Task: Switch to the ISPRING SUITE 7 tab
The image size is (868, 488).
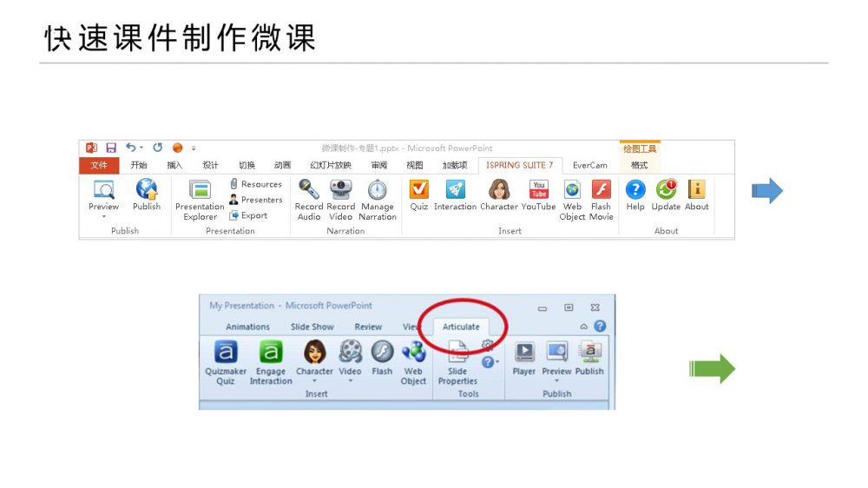Action: pyautogui.click(x=519, y=165)
